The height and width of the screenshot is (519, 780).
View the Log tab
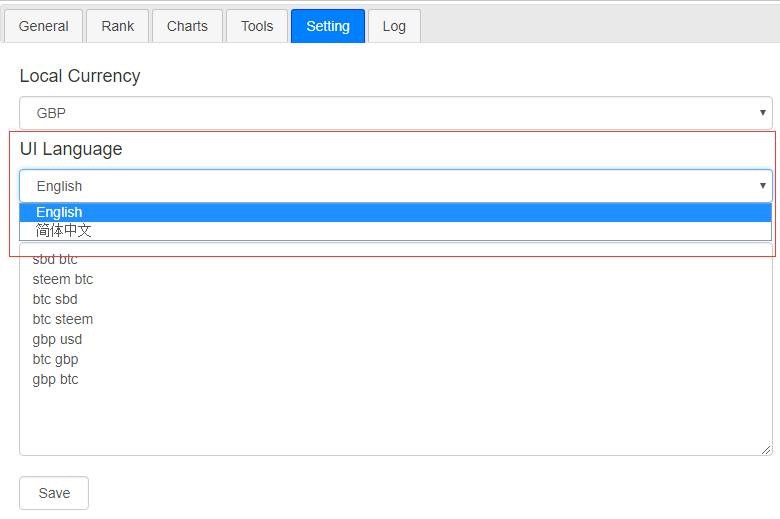point(394,26)
